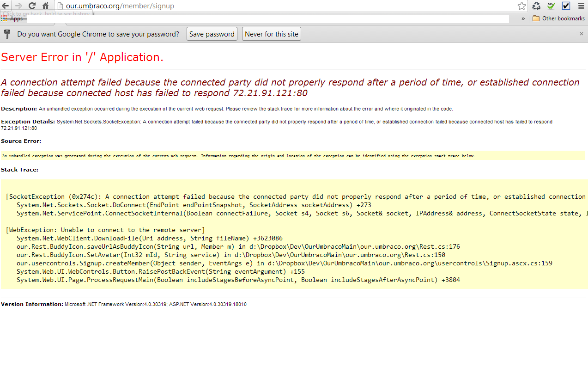Click the 'Page.ProcessRequestMain' trace line
This screenshot has height=380, width=588.
238,280
